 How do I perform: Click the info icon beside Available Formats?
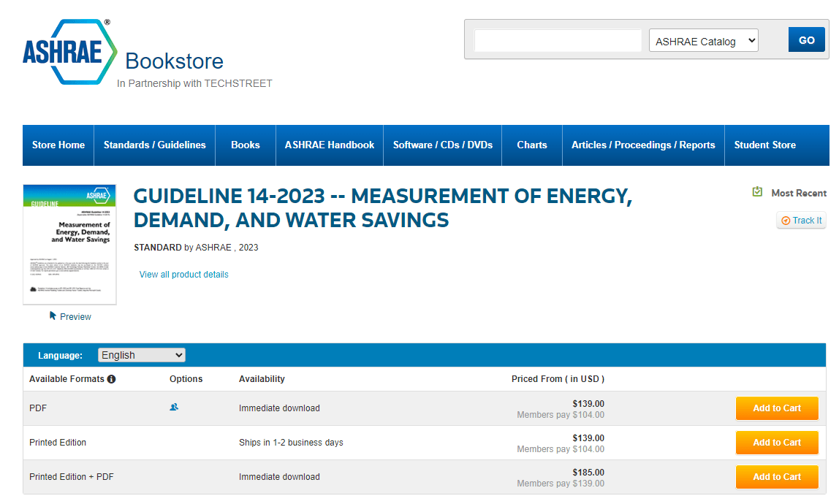[x=110, y=379]
